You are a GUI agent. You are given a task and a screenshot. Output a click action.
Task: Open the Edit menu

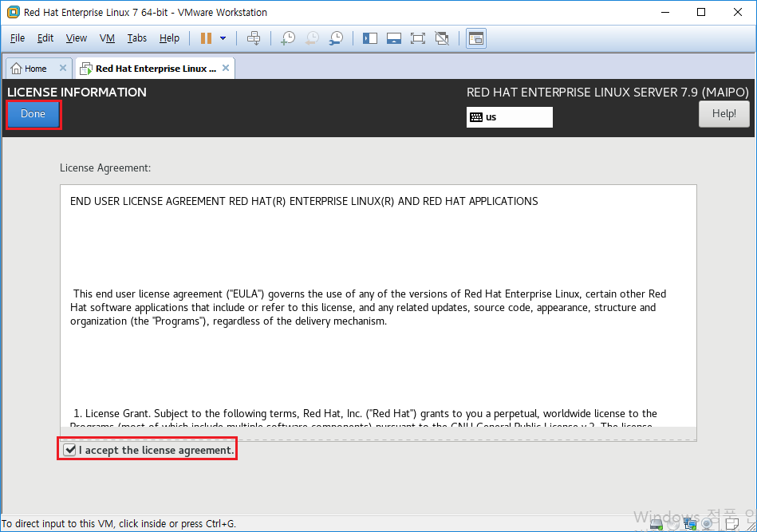coord(45,38)
